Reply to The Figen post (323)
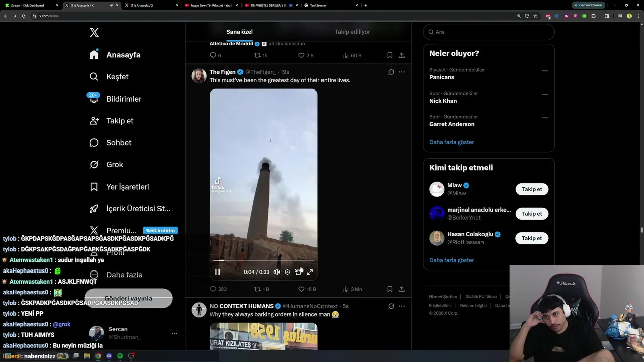Image resolution: width=644 pixels, height=362 pixels. (218, 289)
